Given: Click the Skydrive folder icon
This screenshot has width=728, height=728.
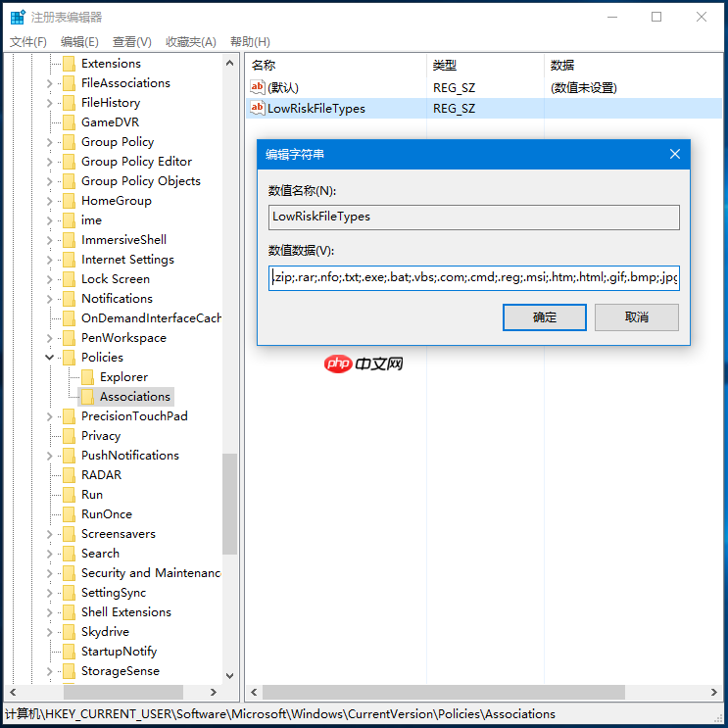Looking at the screenshot, I should 69,632.
